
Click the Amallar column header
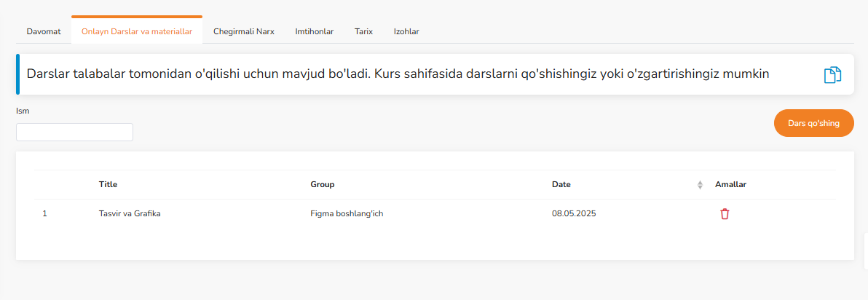coord(730,184)
